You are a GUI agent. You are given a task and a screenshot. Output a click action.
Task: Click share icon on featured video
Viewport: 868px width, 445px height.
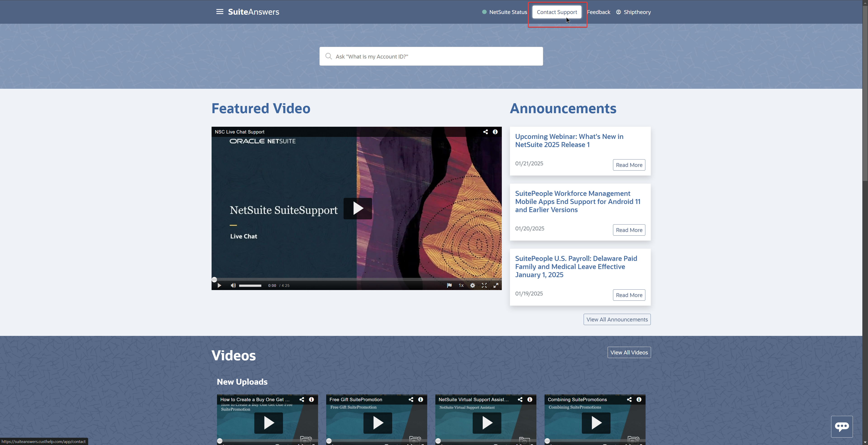(485, 132)
